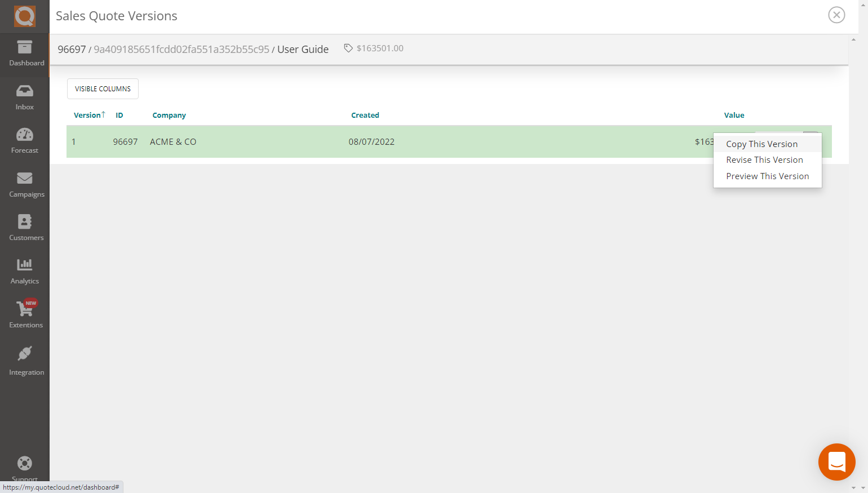Open the chat support bubble
Image resolution: width=868 pixels, height=493 pixels.
(x=836, y=462)
